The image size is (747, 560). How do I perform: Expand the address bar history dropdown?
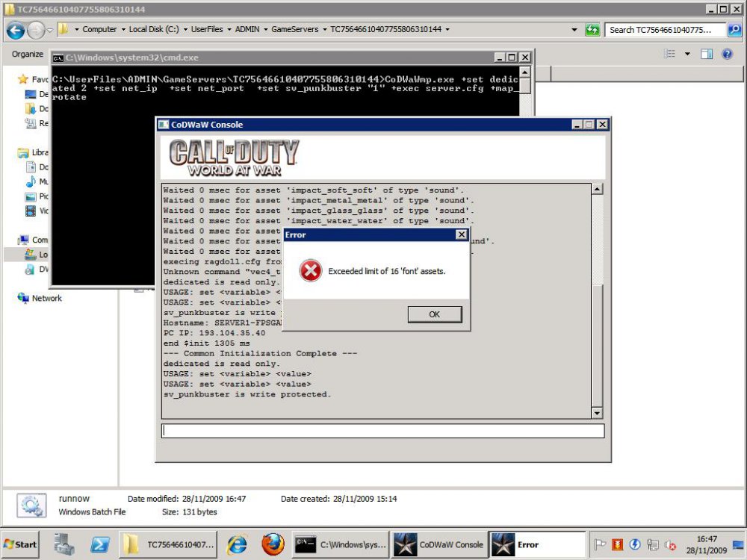[574, 30]
